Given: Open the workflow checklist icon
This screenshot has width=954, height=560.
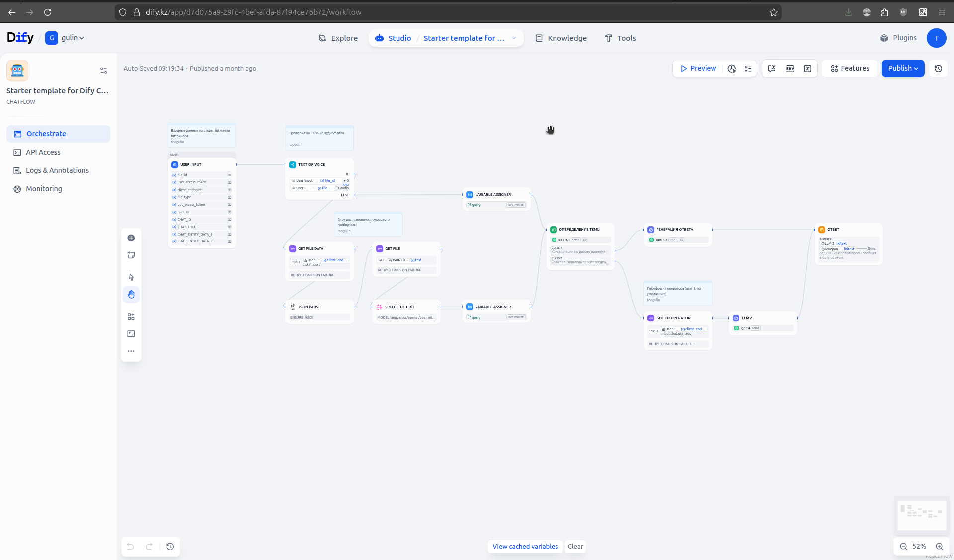Looking at the screenshot, I should [x=748, y=69].
